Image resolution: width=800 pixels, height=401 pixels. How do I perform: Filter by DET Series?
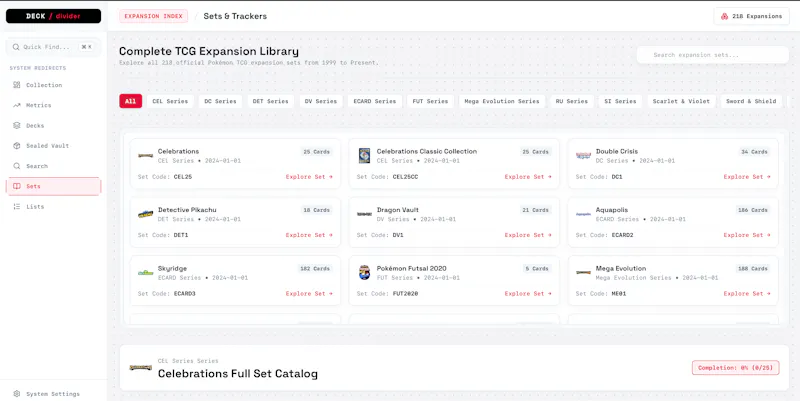tap(270, 101)
